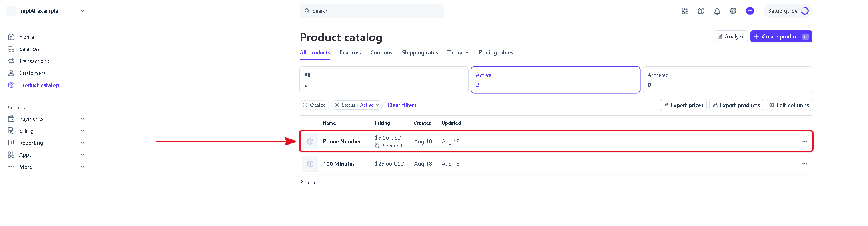868x226 pixels.
Task: Click the Pricing column header
Action: click(382, 123)
